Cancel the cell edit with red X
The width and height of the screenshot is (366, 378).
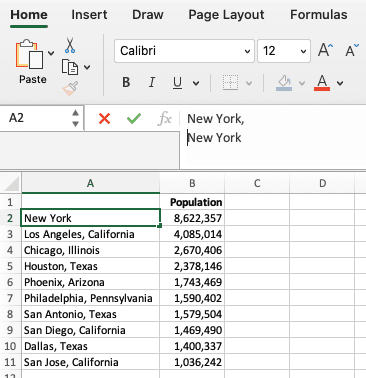pyautogui.click(x=104, y=118)
